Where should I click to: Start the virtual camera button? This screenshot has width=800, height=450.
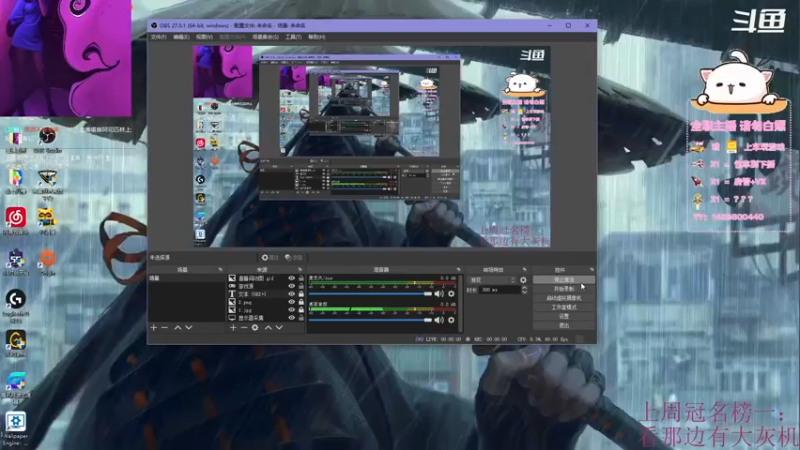pyautogui.click(x=564, y=298)
